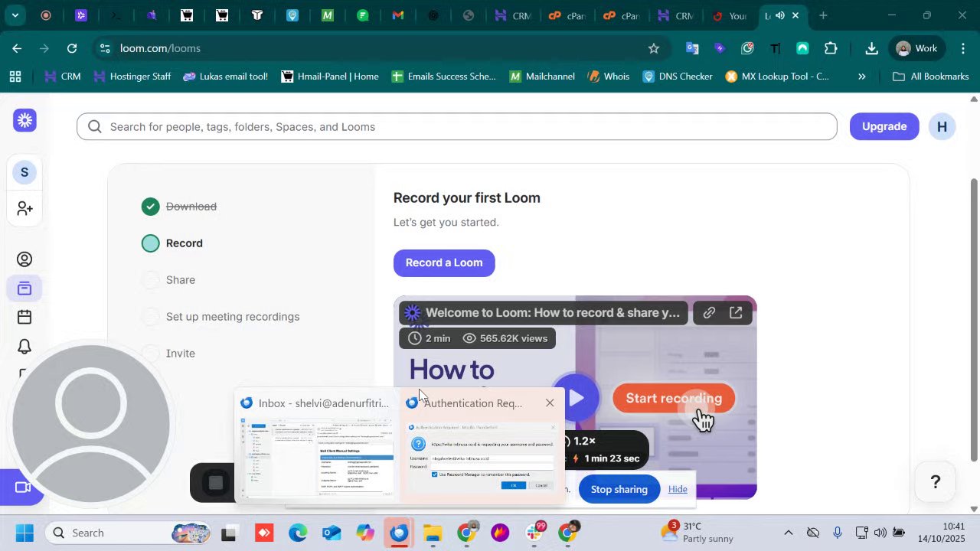
Task: Open the Hostinger Staff bookmark
Action: point(132,77)
